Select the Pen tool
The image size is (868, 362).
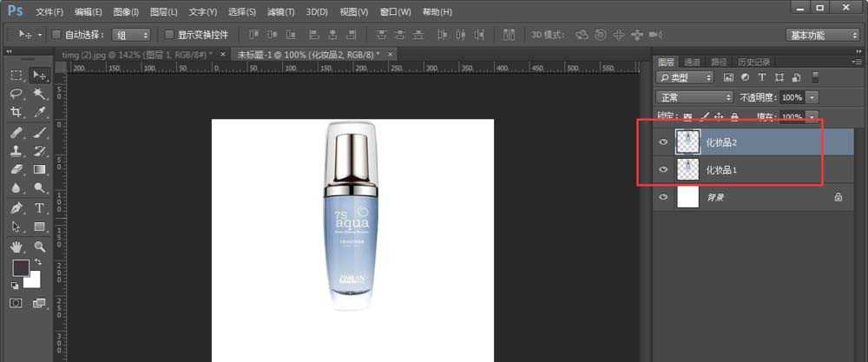(16, 207)
